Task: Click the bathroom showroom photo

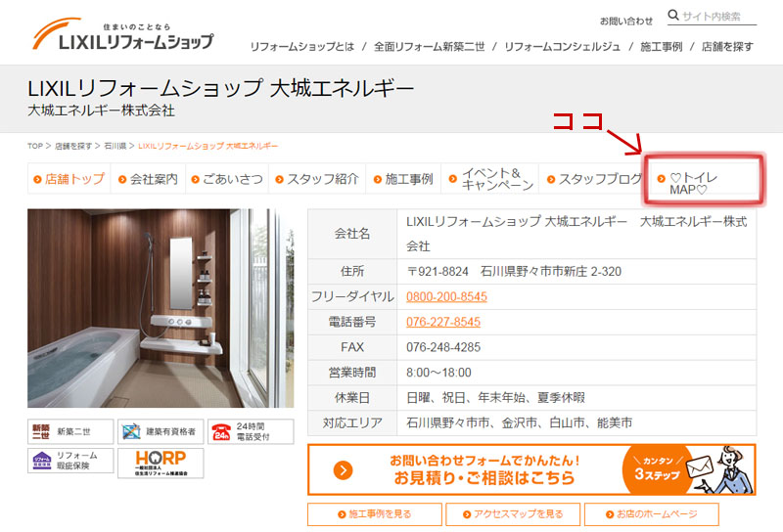Action: 161,308
